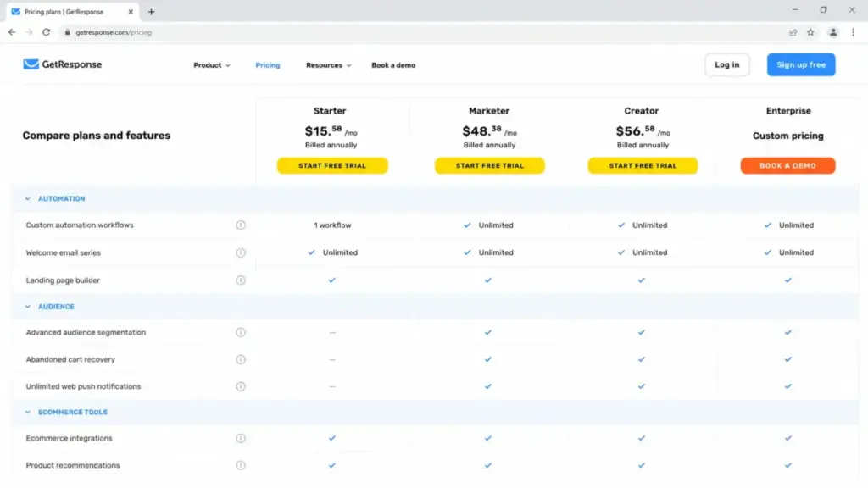
Task: Open the Product dropdown menu
Action: 211,65
